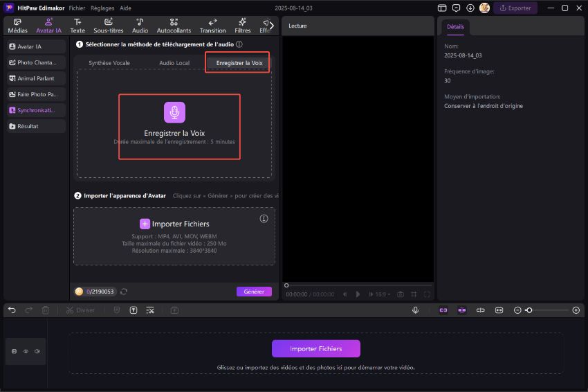588x392 pixels.
Task: Click the timeline zoom slider handle
Action: pyautogui.click(x=529, y=310)
